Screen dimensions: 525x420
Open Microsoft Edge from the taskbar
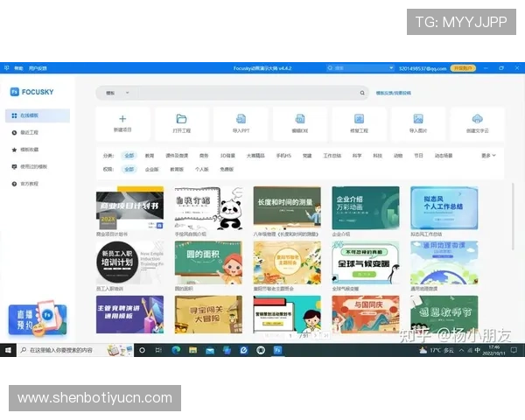[x=176, y=350]
